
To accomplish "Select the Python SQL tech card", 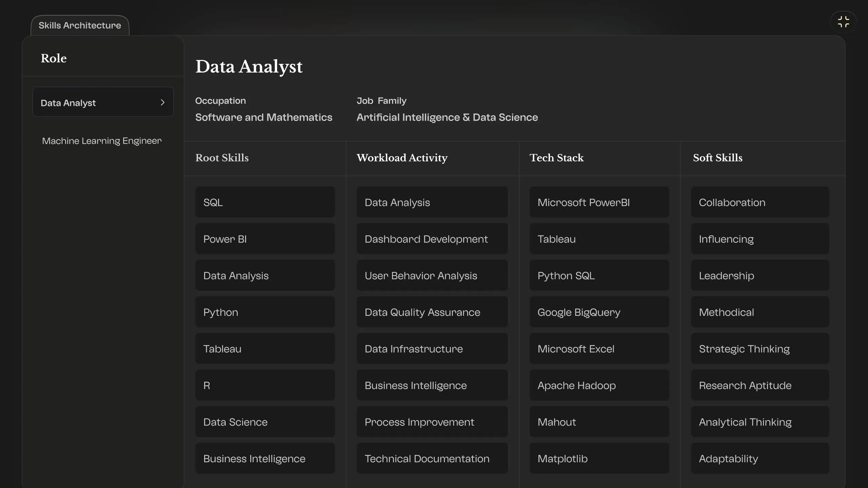I will tap(599, 276).
